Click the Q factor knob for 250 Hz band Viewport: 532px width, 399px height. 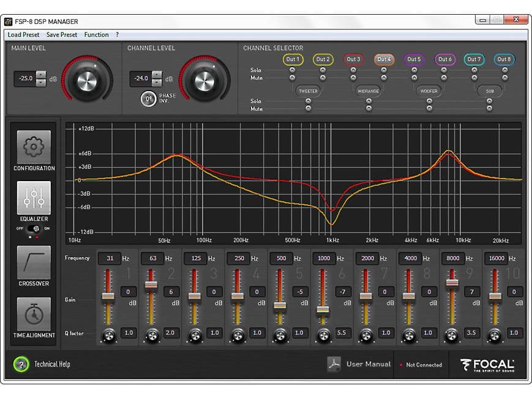coord(238,335)
